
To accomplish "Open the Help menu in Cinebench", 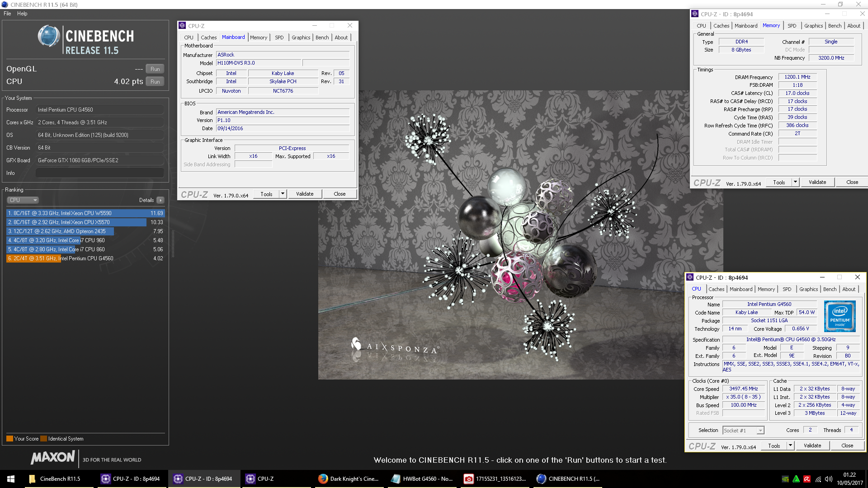I will (22, 14).
